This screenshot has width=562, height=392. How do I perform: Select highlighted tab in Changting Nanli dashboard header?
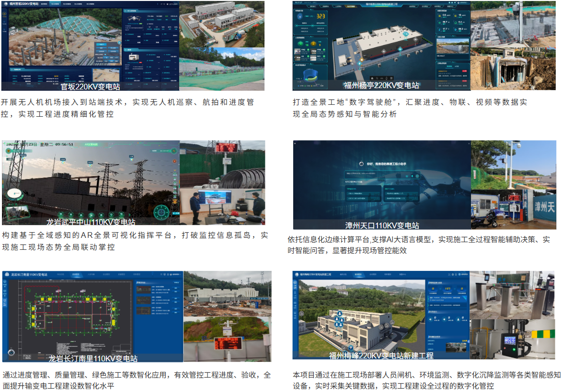pyautogui.click(x=76, y=274)
